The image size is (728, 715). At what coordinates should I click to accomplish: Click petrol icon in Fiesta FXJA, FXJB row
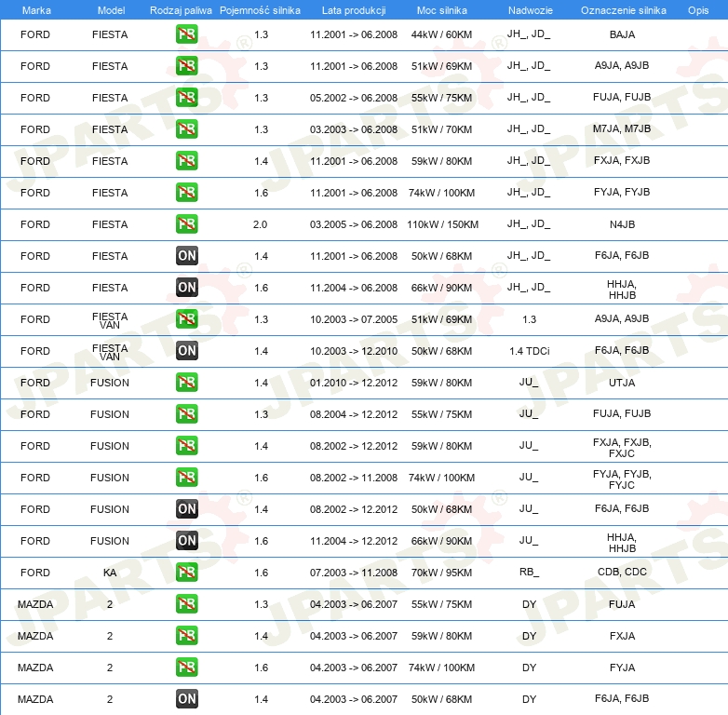(x=186, y=161)
